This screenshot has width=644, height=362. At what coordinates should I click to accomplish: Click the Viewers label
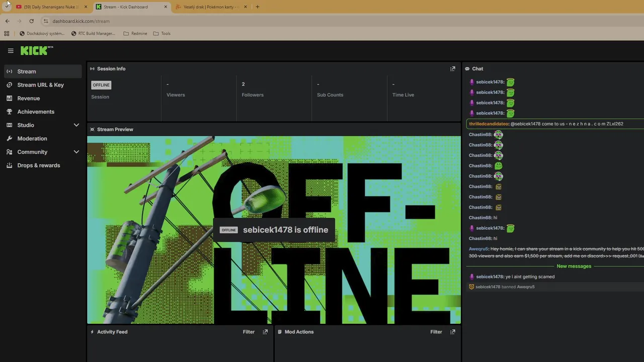176,95
